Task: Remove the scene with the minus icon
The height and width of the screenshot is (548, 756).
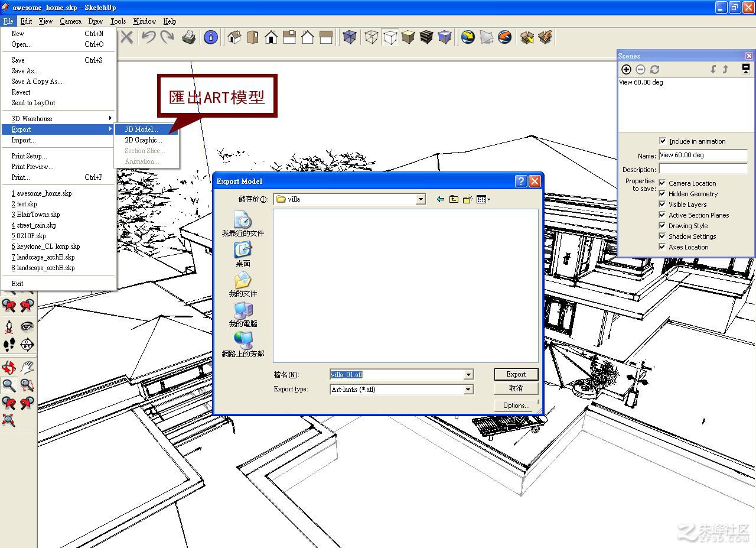Action: [640, 69]
